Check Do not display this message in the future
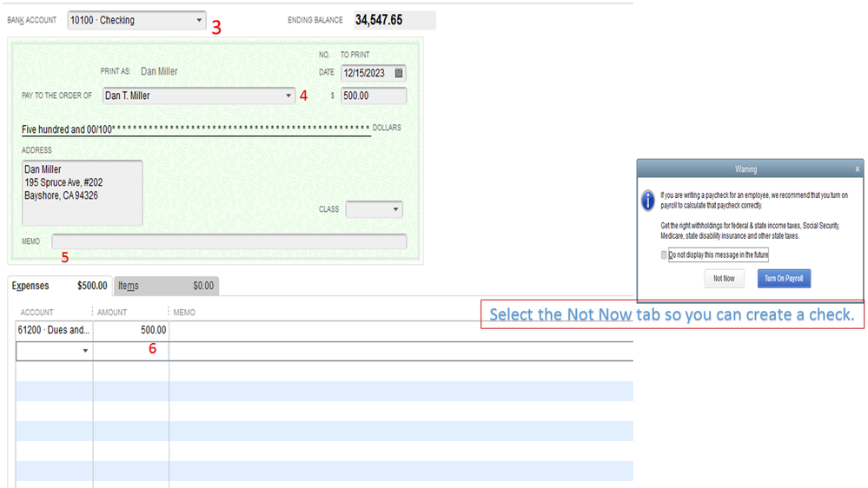Viewport: 868px width, 488px height. click(664, 255)
